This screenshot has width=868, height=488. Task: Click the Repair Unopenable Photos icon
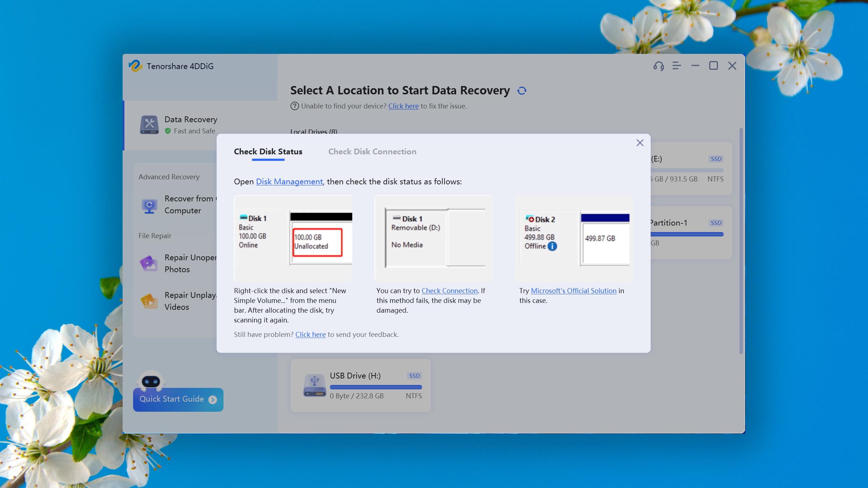click(x=149, y=263)
